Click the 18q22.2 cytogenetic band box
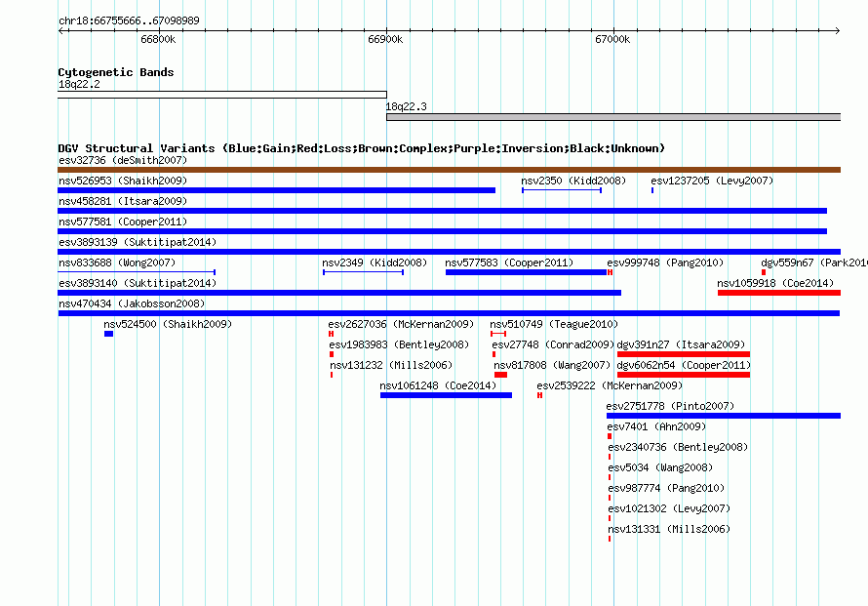The height and width of the screenshot is (606, 868). coord(222,95)
